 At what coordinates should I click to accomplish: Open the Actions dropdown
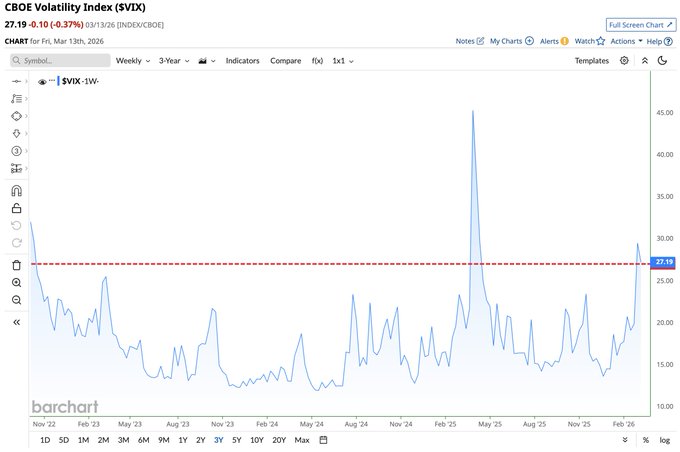click(x=626, y=41)
